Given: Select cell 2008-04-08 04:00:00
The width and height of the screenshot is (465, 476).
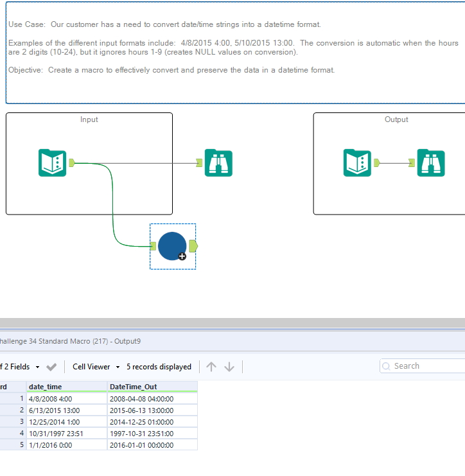Looking at the screenshot, I should [152, 399].
